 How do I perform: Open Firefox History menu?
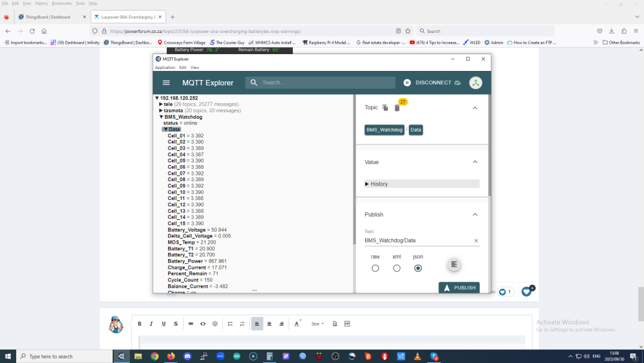point(41,3)
